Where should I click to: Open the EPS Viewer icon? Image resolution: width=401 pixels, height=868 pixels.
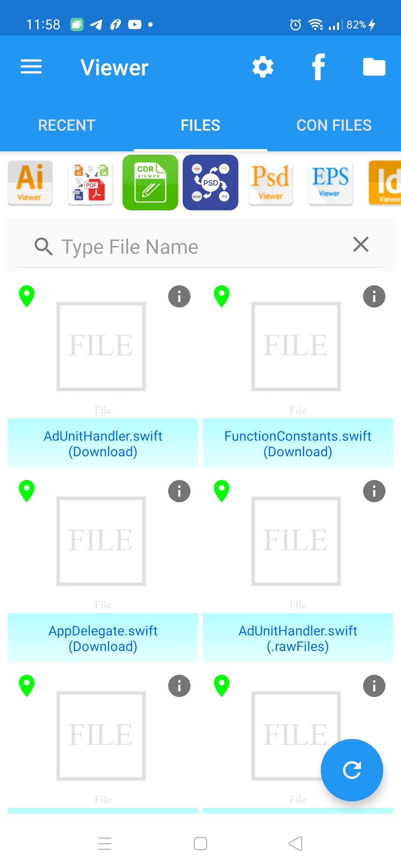click(x=331, y=183)
